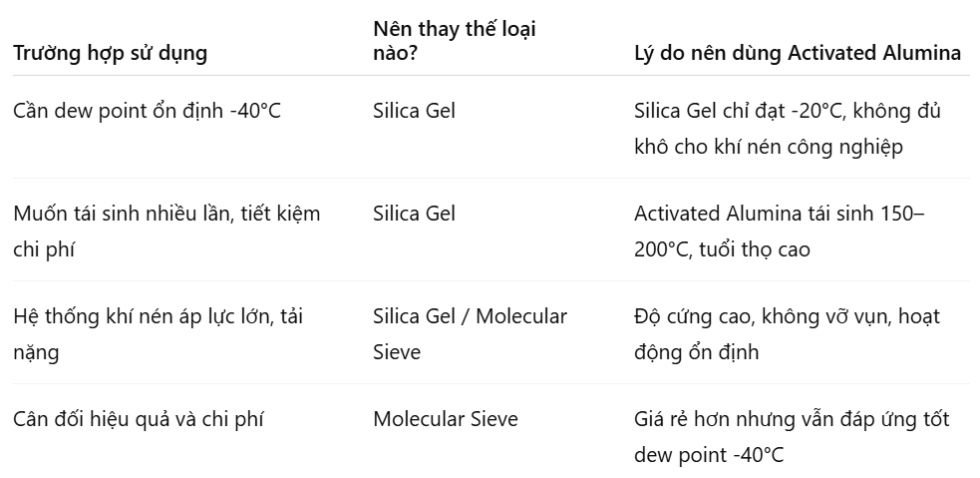
Task: Click 'Giá rẻ hơn nhưng vẫn đáp ứng tốt' text
Action: tap(792, 418)
